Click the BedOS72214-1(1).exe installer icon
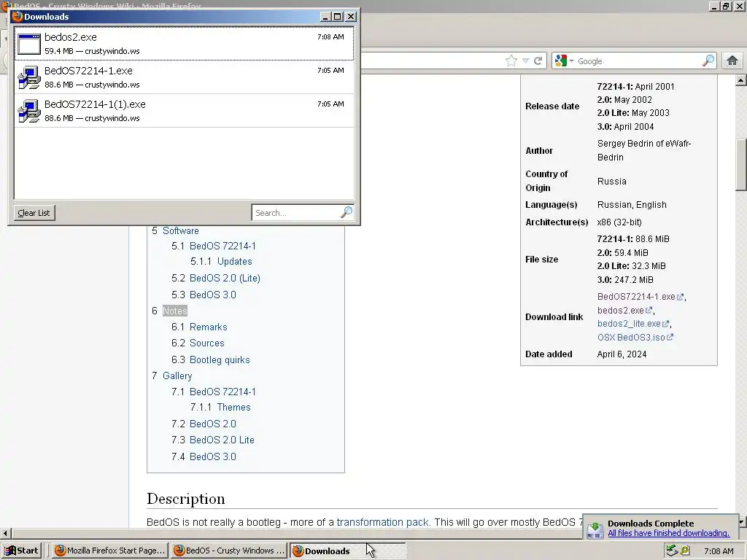Viewport: 747px width, 560px height. [x=29, y=111]
